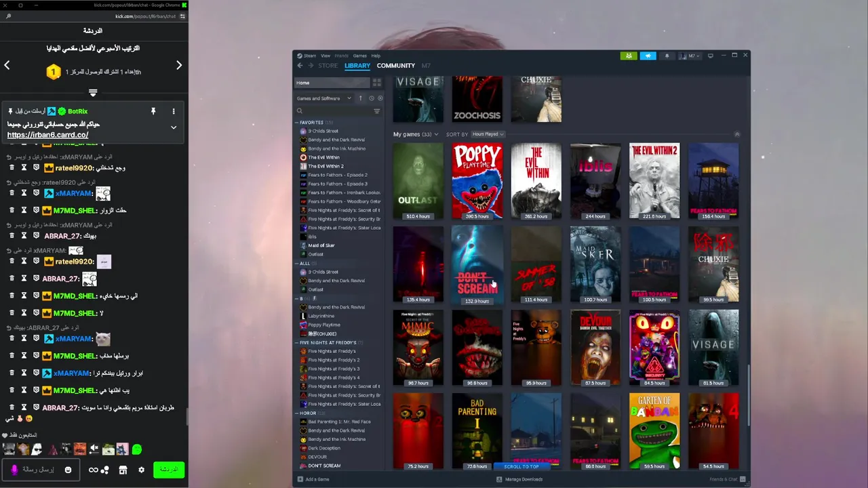Open chat settings gear icon
868x488 pixels.
(x=141, y=470)
